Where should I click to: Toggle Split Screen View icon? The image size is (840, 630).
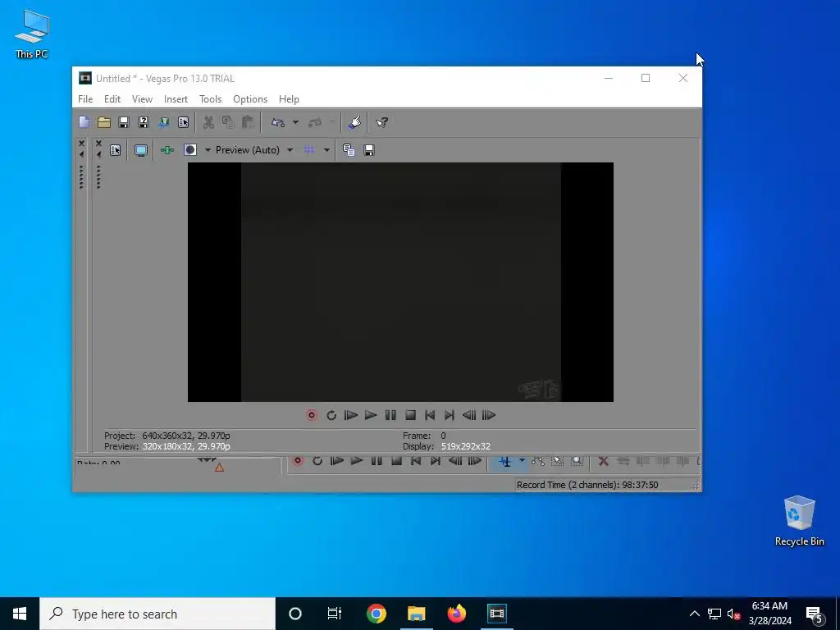coord(190,150)
